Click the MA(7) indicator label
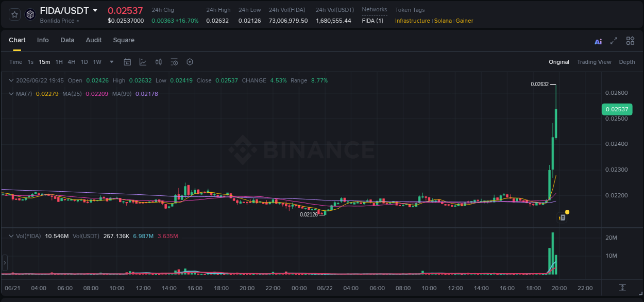 pos(25,94)
